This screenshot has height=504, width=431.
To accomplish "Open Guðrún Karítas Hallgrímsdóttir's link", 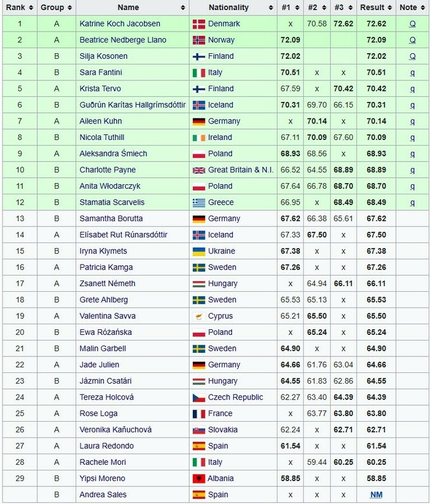I will point(132,105).
